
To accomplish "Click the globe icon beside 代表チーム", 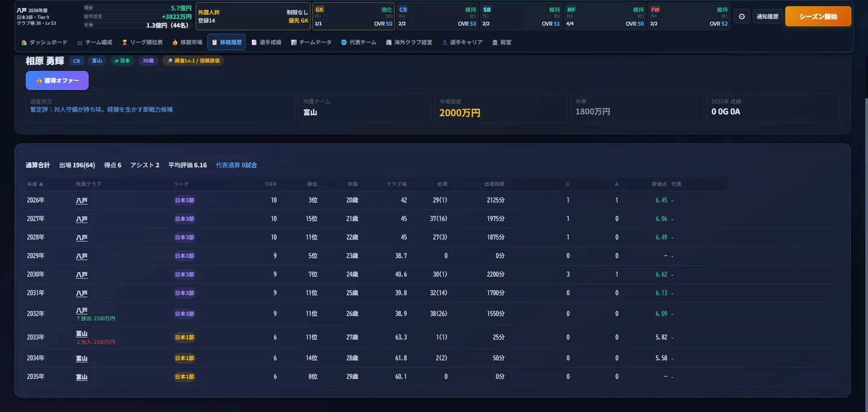I will [x=344, y=42].
